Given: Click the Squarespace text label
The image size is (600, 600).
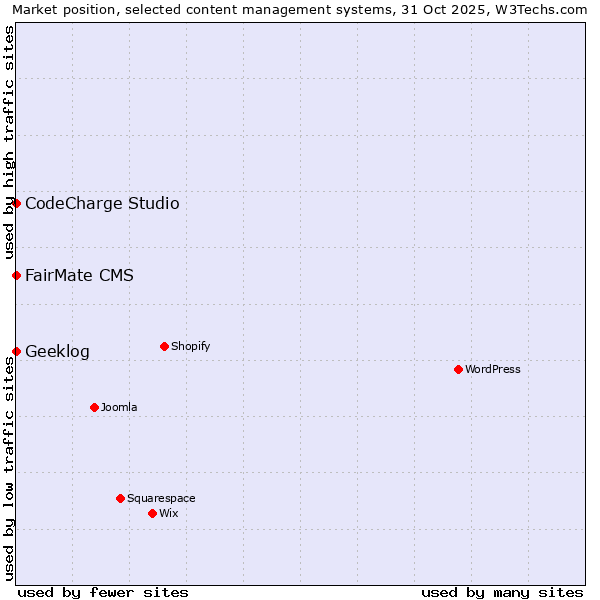Looking at the screenshot, I should pyautogui.click(x=161, y=498).
